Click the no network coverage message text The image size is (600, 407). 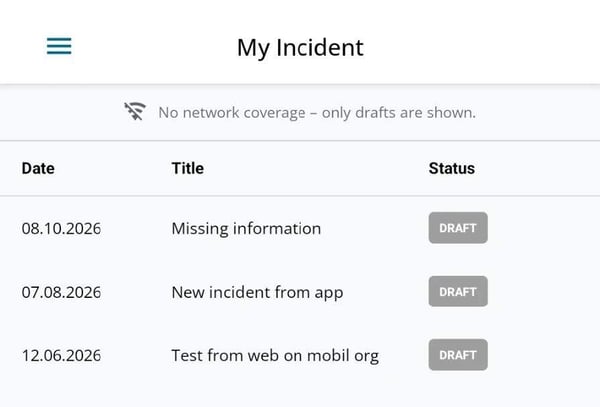pos(317,112)
